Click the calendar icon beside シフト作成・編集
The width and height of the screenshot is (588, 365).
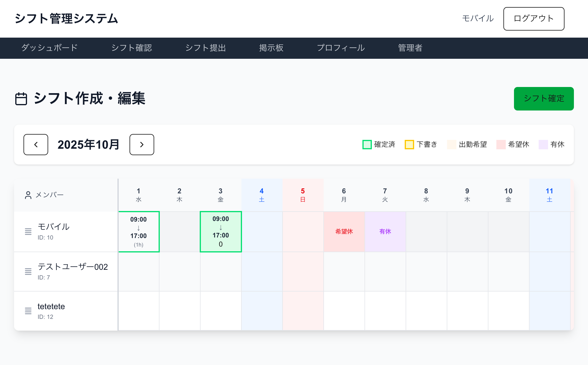click(x=21, y=99)
